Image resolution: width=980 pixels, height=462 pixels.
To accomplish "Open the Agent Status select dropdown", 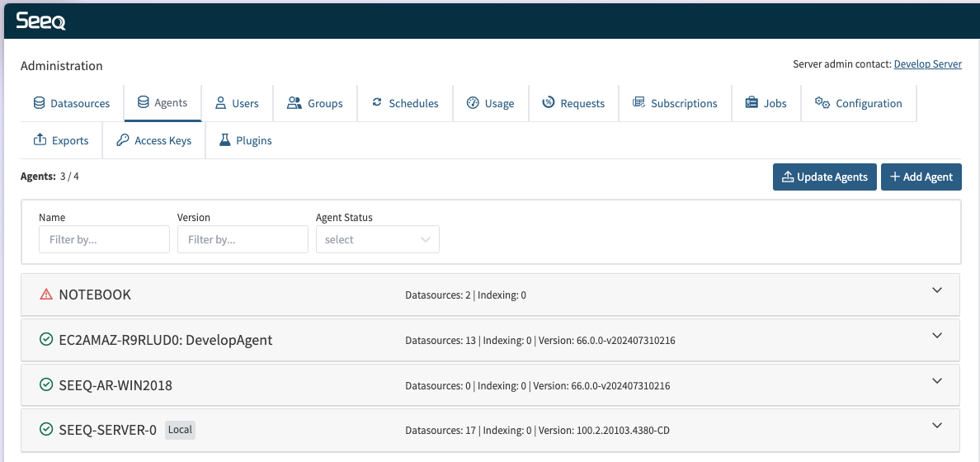I will pos(377,240).
